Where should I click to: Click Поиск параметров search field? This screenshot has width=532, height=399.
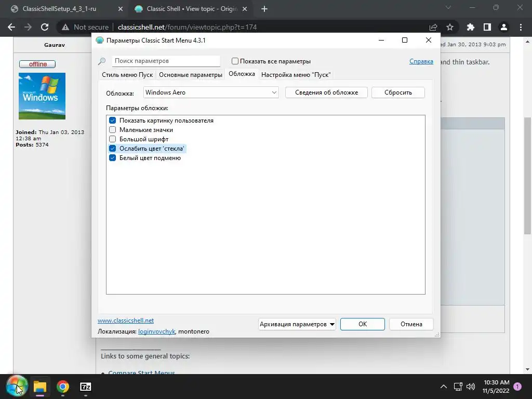pyautogui.click(x=166, y=61)
